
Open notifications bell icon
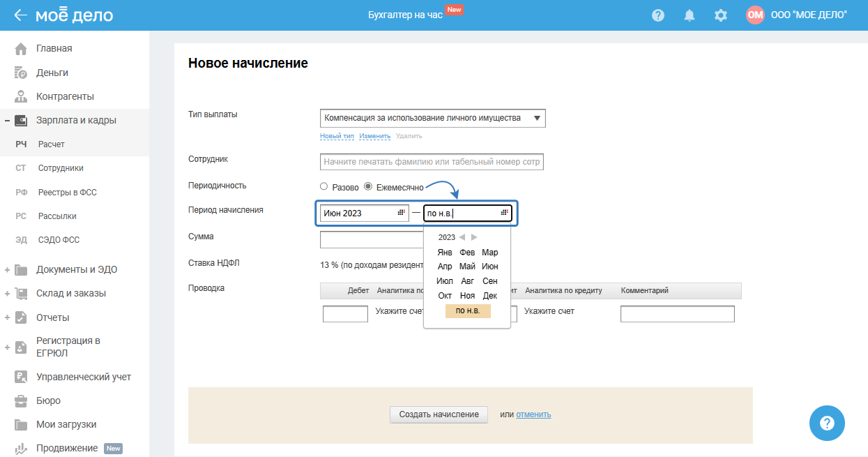[x=690, y=15]
